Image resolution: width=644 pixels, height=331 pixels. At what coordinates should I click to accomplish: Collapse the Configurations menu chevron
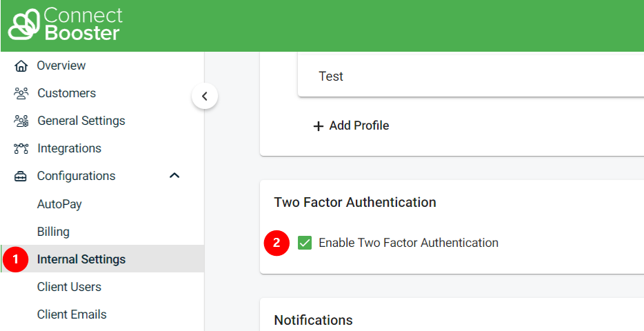pos(174,176)
